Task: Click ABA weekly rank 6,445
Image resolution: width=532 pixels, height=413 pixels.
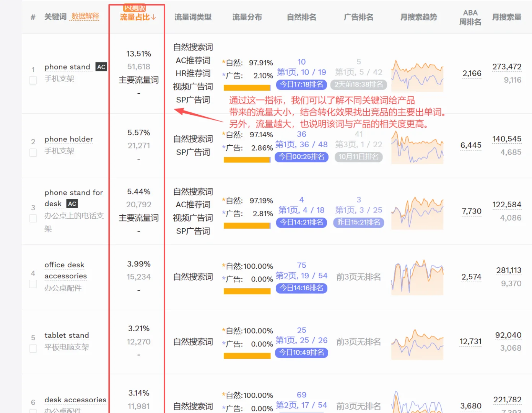Action: point(471,145)
